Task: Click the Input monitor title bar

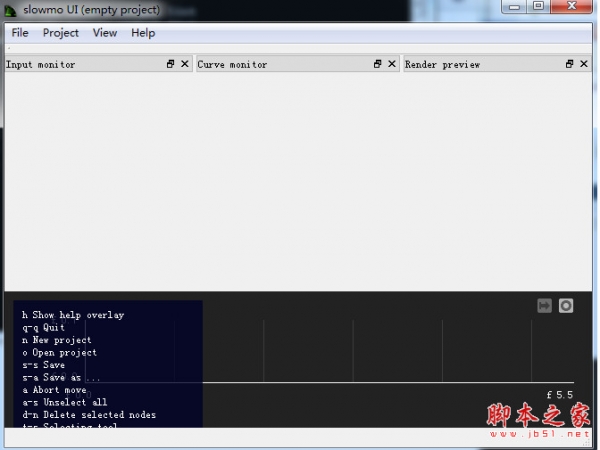Action: [99, 64]
